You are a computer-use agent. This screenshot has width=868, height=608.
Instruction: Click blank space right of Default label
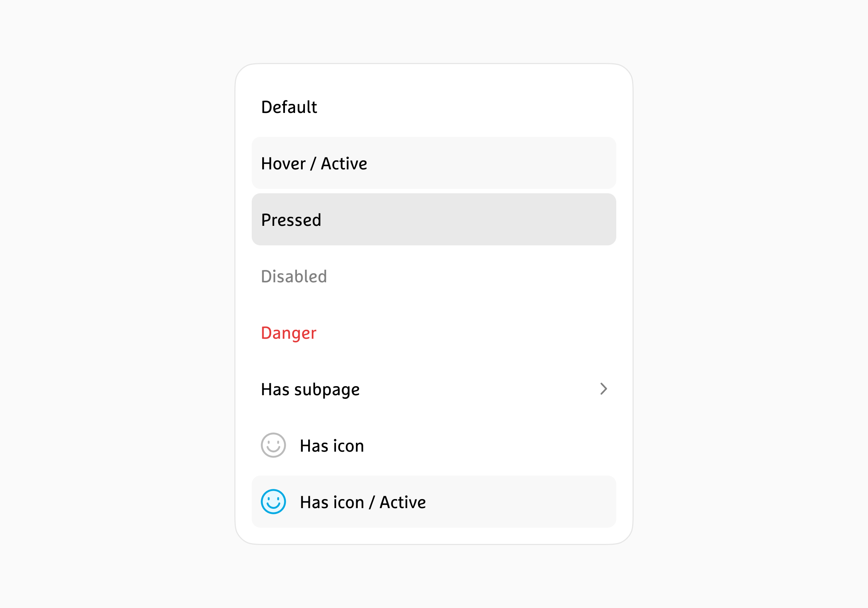click(473, 107)
